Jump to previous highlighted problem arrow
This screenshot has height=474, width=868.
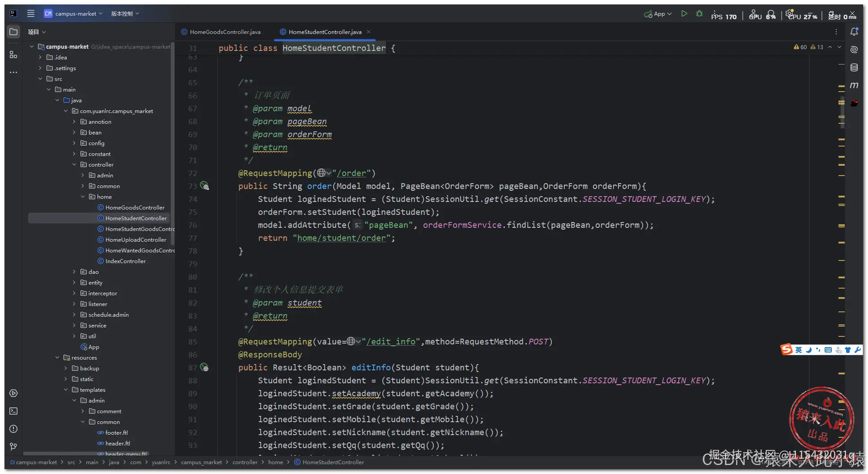(830, 47)
